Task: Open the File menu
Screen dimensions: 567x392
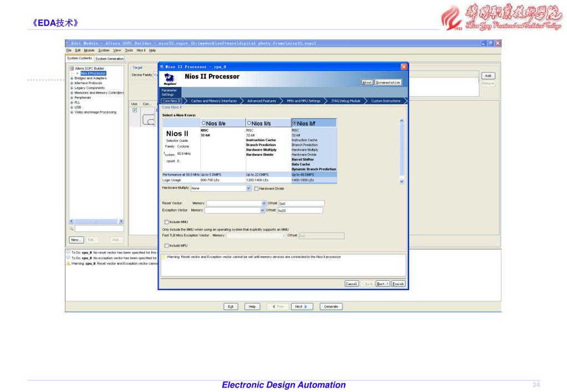Action: click(69, 50)
